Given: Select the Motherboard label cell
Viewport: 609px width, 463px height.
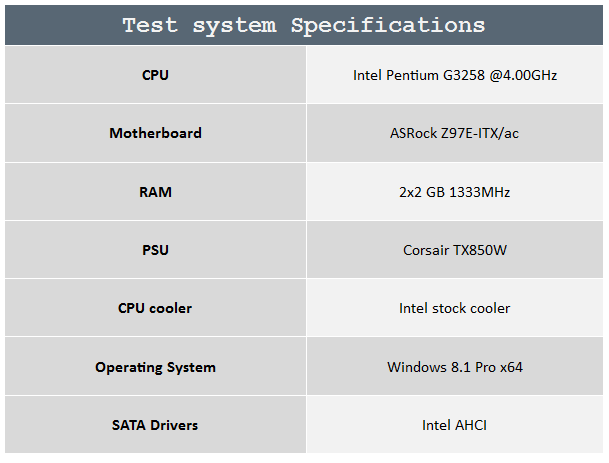Looking at the screenshot, I should coord(155,133).
